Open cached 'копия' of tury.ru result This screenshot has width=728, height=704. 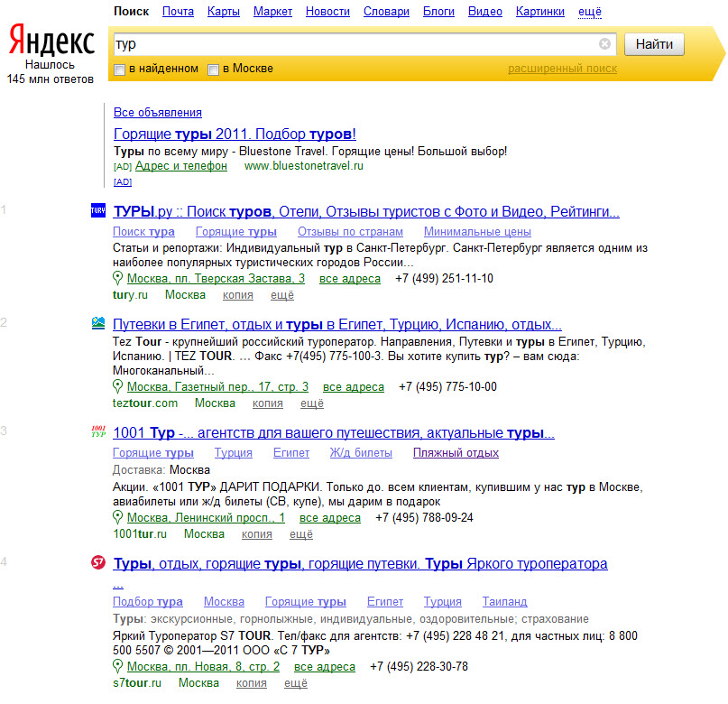[x=238, y=295]
